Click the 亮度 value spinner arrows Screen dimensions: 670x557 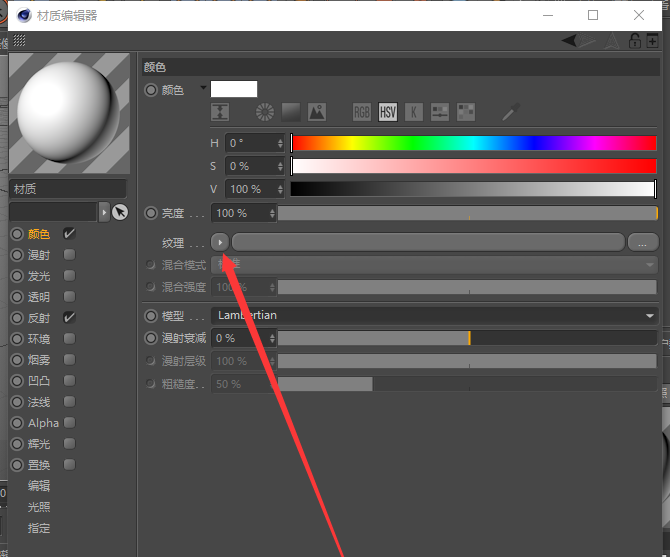pos(272,213)
